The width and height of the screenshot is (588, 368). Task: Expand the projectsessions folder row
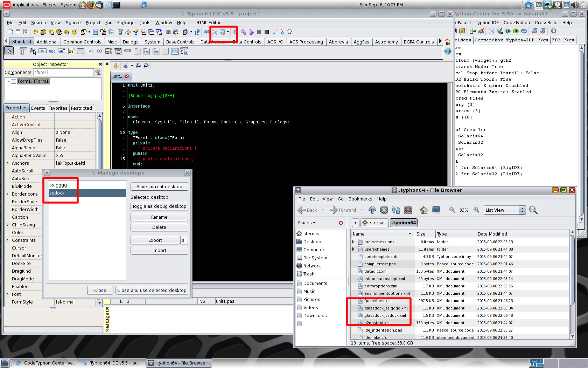click(353, 242)
